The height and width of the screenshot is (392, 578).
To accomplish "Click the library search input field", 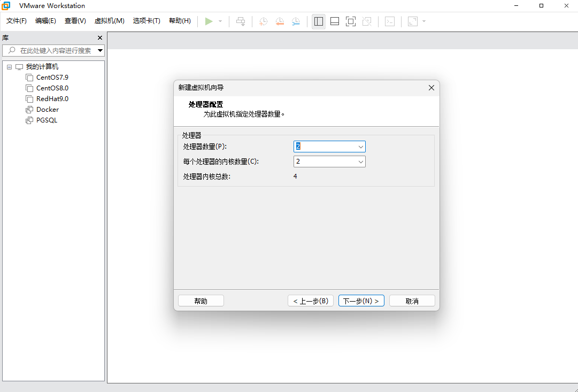I will [55, 50].
